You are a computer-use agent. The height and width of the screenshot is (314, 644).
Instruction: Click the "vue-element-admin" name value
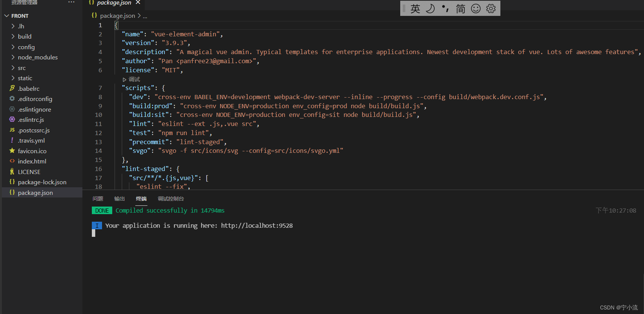point(185,34)
